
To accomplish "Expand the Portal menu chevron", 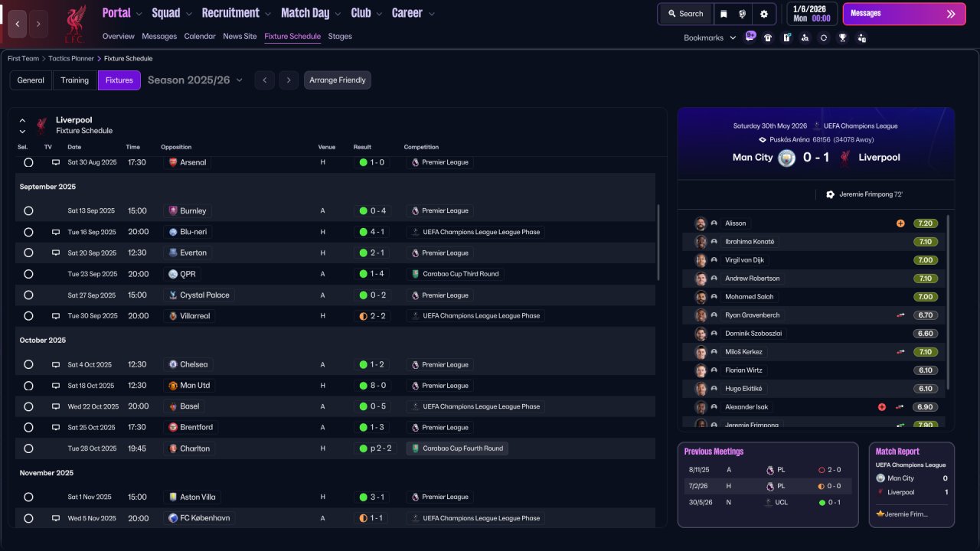I will [139, 14].
